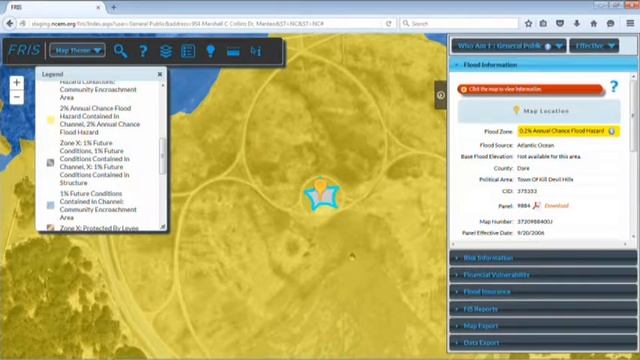Open the bookmarks list clipboard icon in browser
640x360 pixels.
[x=543, y=24]
